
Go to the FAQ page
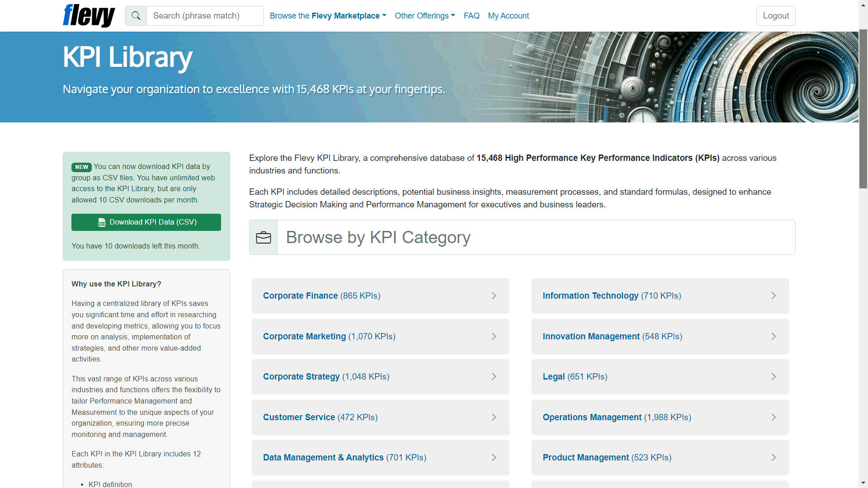coord(472,16)
